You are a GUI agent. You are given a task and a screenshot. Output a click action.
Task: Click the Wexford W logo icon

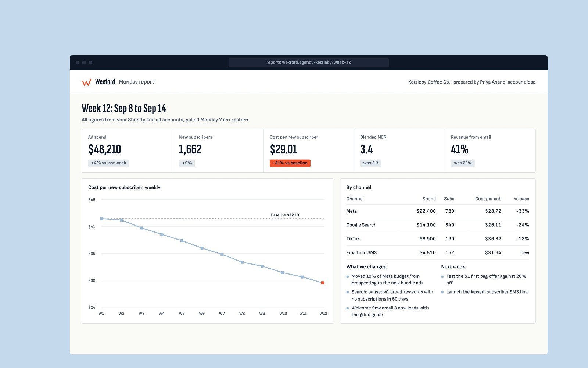[x=86, y=82]
